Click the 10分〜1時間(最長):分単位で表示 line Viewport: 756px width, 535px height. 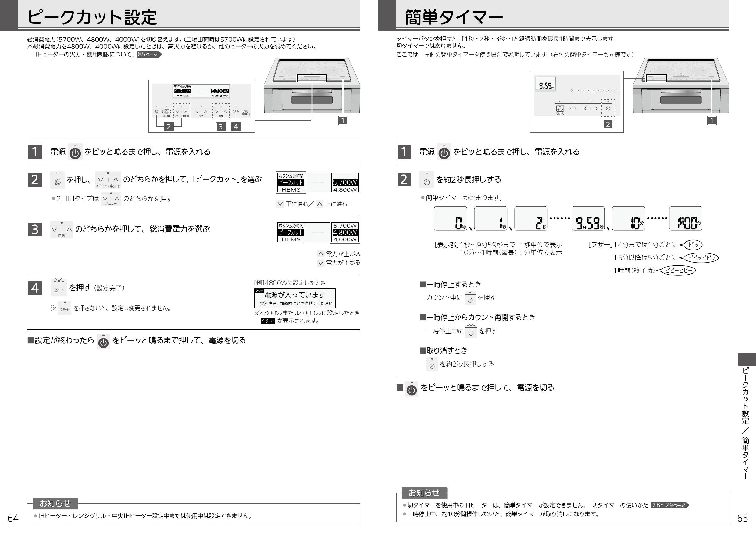(x=511, y=253)
